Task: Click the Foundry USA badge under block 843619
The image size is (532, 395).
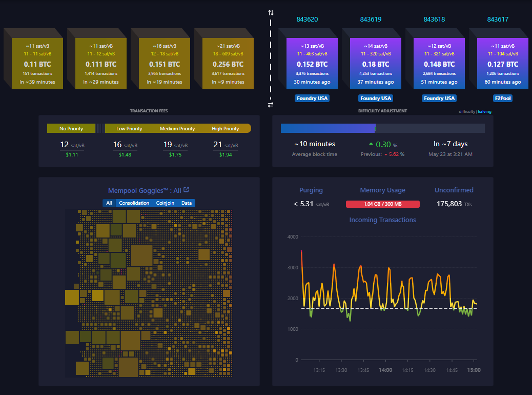Action: pyautogui.click(x=376, y=98)
